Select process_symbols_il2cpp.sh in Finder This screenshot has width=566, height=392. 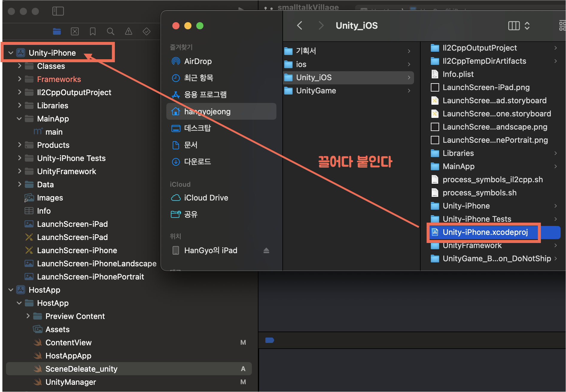(495, 180)
